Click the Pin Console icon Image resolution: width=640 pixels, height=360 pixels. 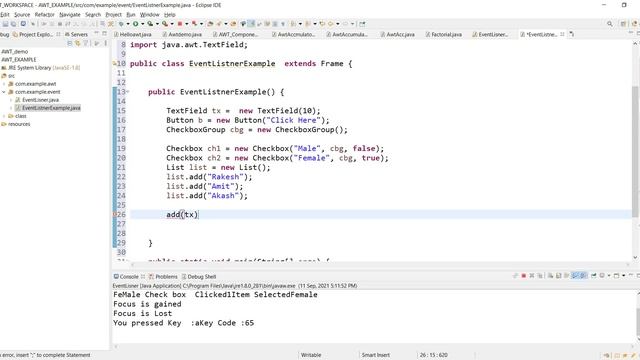click(593, 276)
